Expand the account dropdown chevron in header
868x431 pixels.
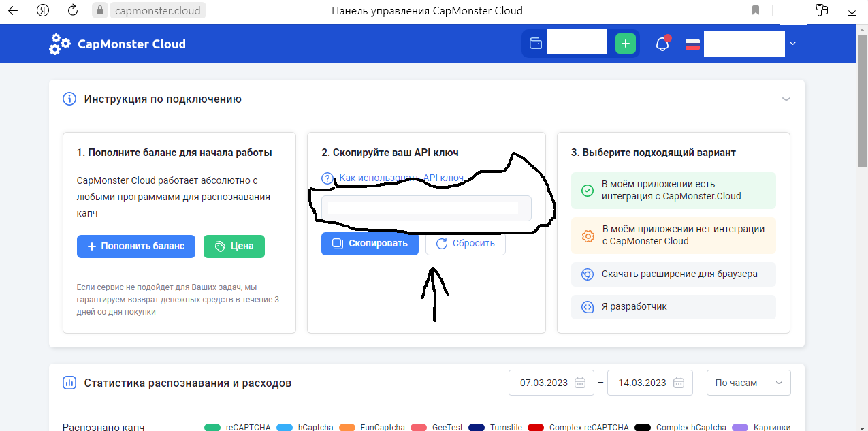[792, 44]
